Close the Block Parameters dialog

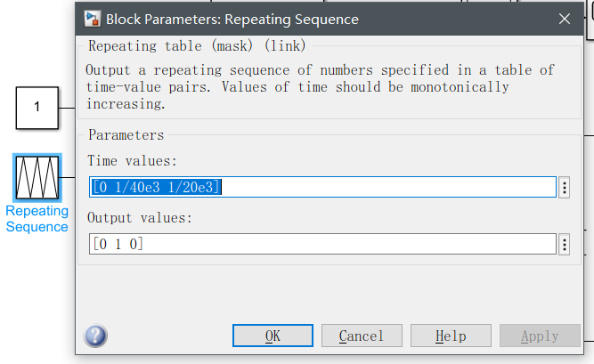click(x=565, y=19)
